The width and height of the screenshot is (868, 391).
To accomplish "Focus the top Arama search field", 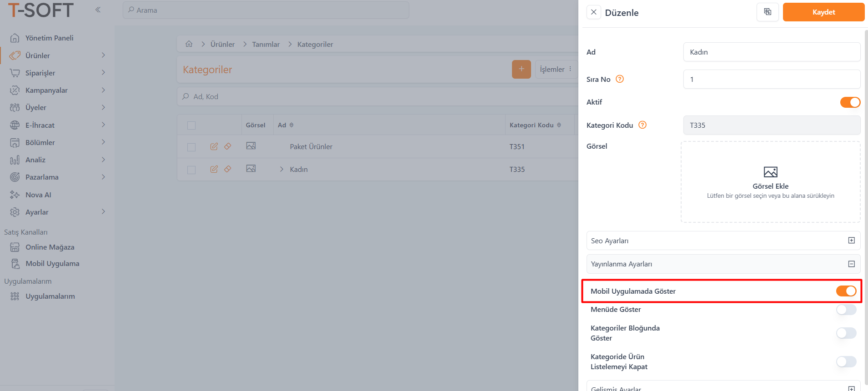I will click(x=266, y=10).
